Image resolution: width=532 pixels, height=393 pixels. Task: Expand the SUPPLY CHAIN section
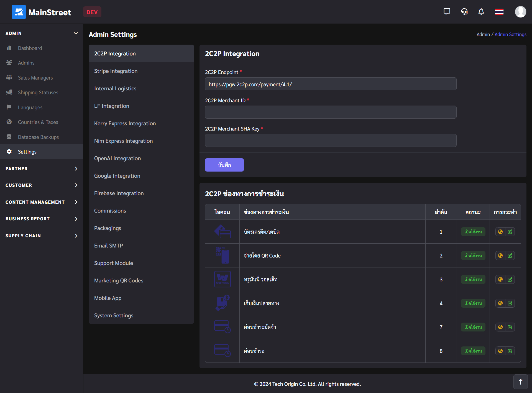(42, 236)
